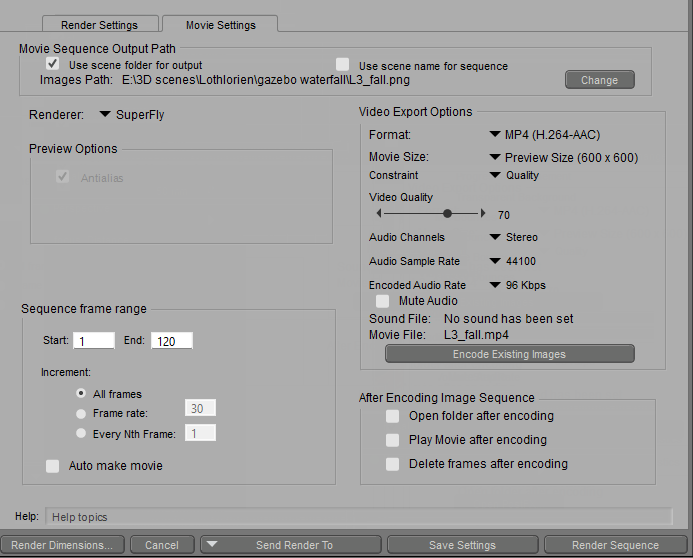The width and height of the screenshot is (693, 558).
Task: Choose the 'Frame rate' increment option
Action: (x=81, y=413)
